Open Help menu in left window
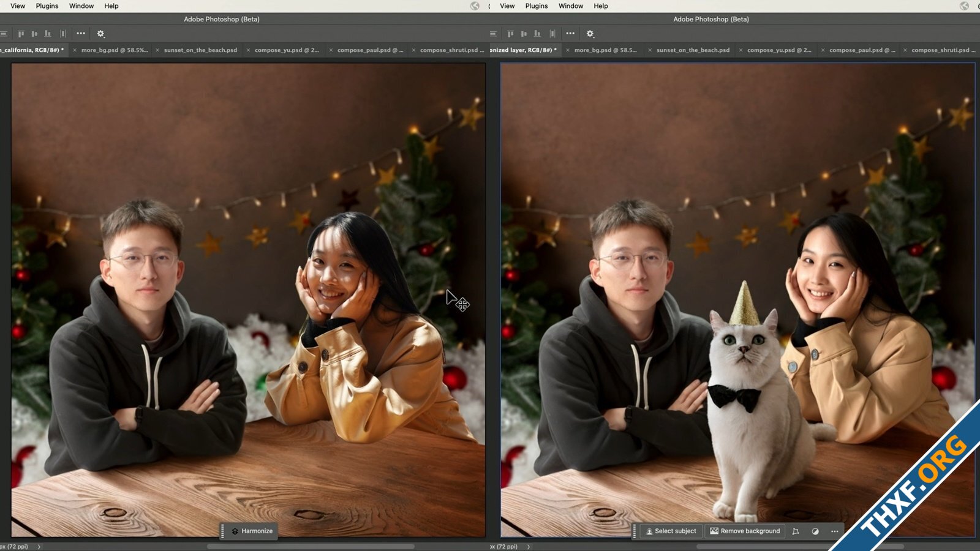The height and width of the screenshot is (551, 980). pos(111,6)
